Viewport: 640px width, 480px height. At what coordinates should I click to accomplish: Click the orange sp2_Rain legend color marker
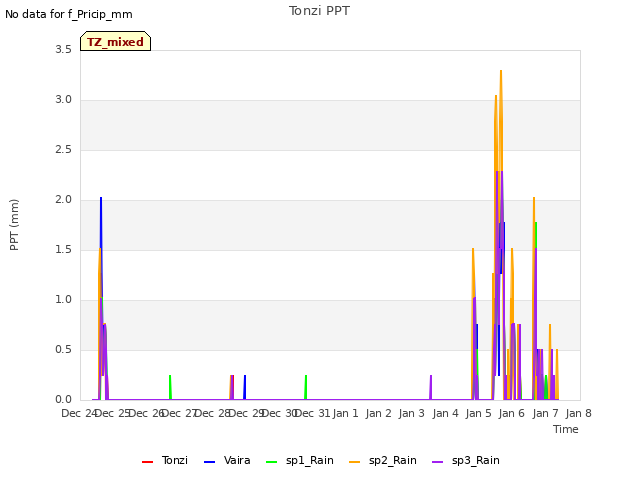(355, 462)
